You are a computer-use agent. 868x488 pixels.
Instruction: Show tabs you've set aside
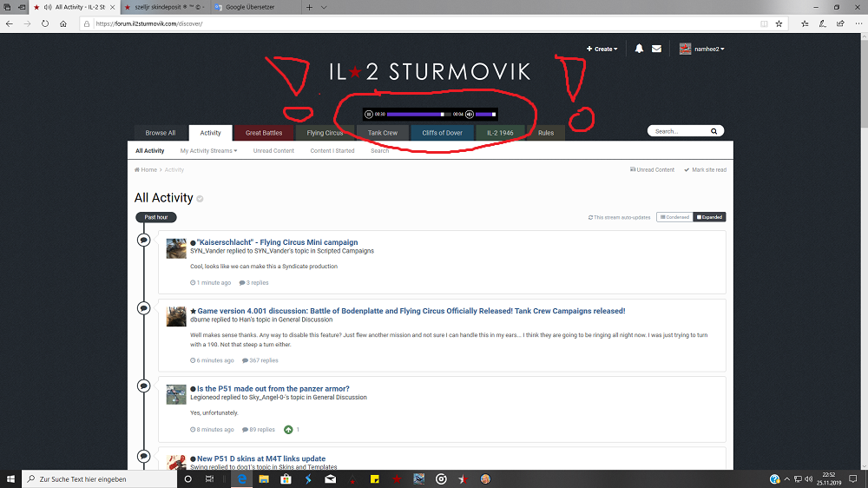click(x=7, y=7)
